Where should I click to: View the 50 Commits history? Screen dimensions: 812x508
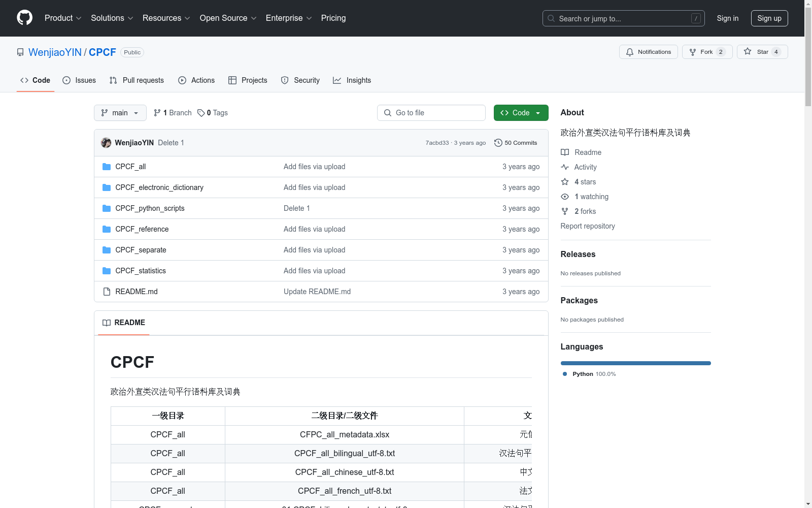pos(516,143)
